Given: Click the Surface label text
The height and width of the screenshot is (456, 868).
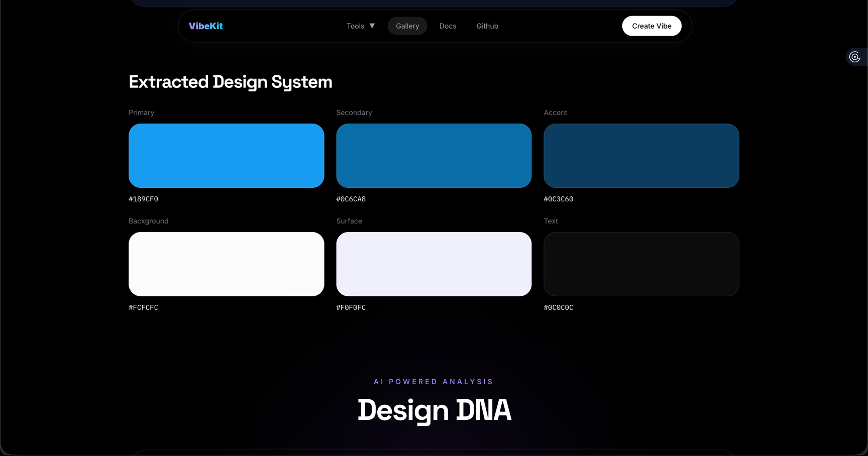Looking at the screenshot, I should tap(349, 221).
